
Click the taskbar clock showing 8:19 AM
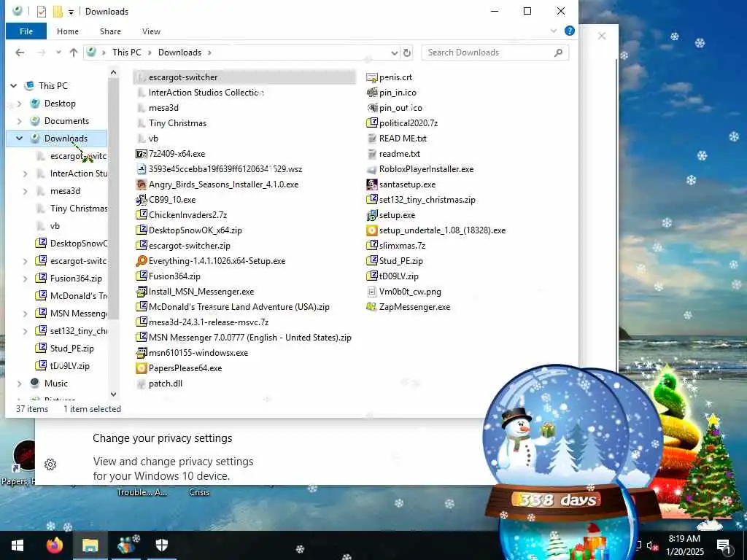click(x=684, y=545)
